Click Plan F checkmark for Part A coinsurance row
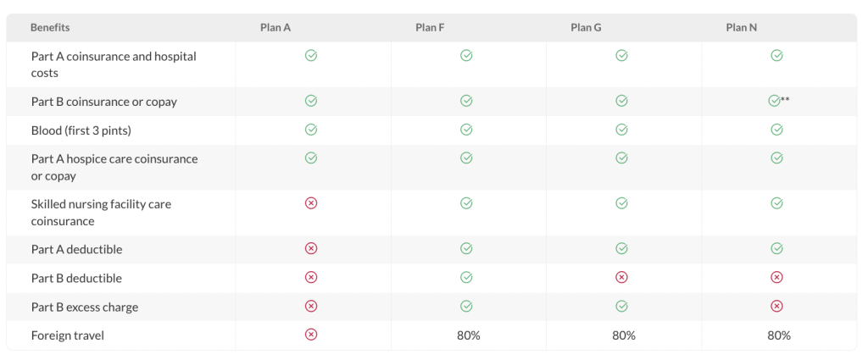Image resolution: width=868 pixels, height=360 pixels. (x=466, y=55)
